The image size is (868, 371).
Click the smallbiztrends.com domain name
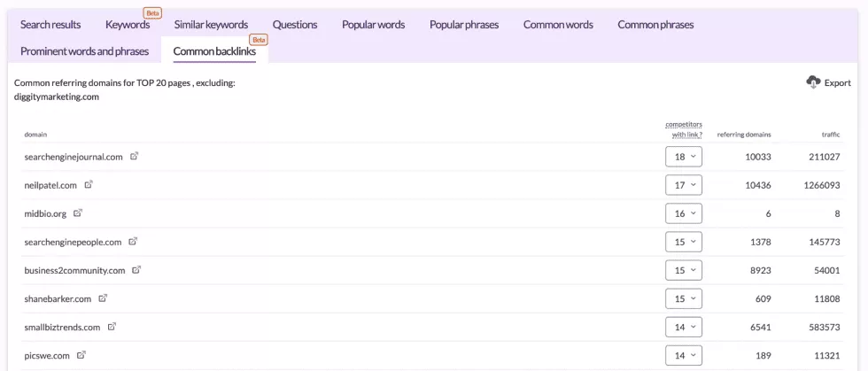point(62,327)
